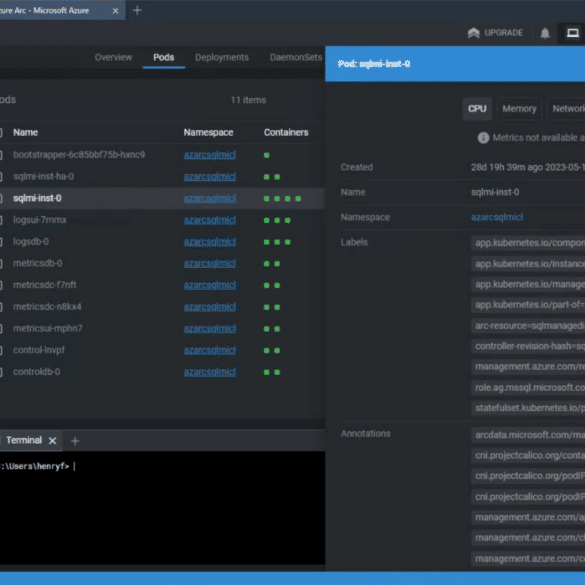Select the logsdb-0 pod
The height and width of the screenshot is (585, 585).
(31, 242)
